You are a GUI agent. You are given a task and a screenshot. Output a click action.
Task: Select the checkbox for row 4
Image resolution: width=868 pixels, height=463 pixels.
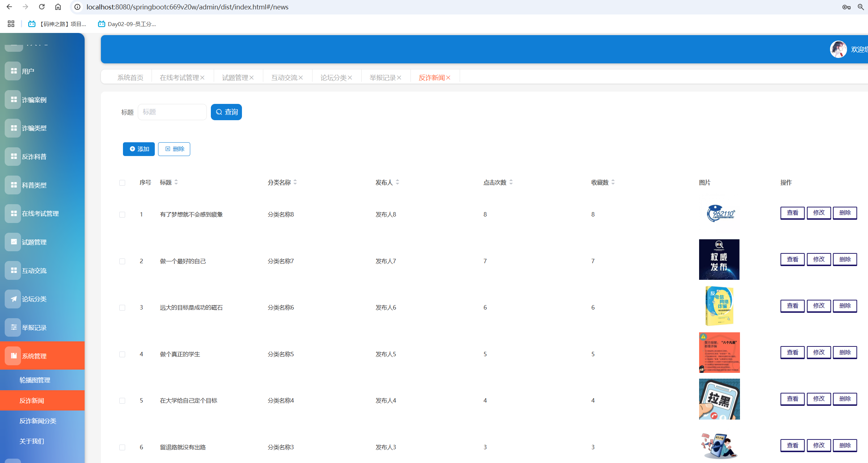click(x=122, y=354)
